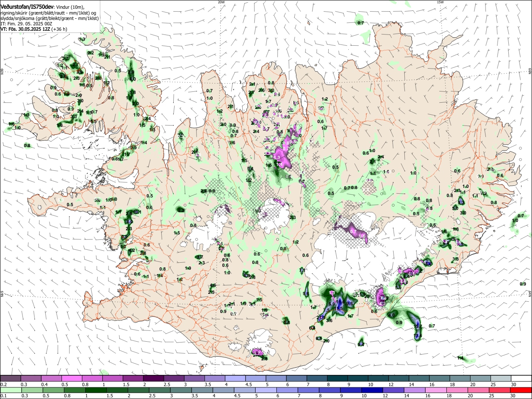Select the darkest green lower swatch starting at 1
The image size is (532, 399).
tap(96, 390)
